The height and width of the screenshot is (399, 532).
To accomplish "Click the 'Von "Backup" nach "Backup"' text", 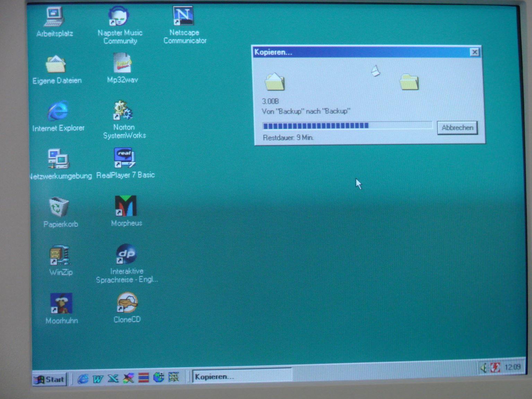I will pyautogui.click(x=306, y=111).
